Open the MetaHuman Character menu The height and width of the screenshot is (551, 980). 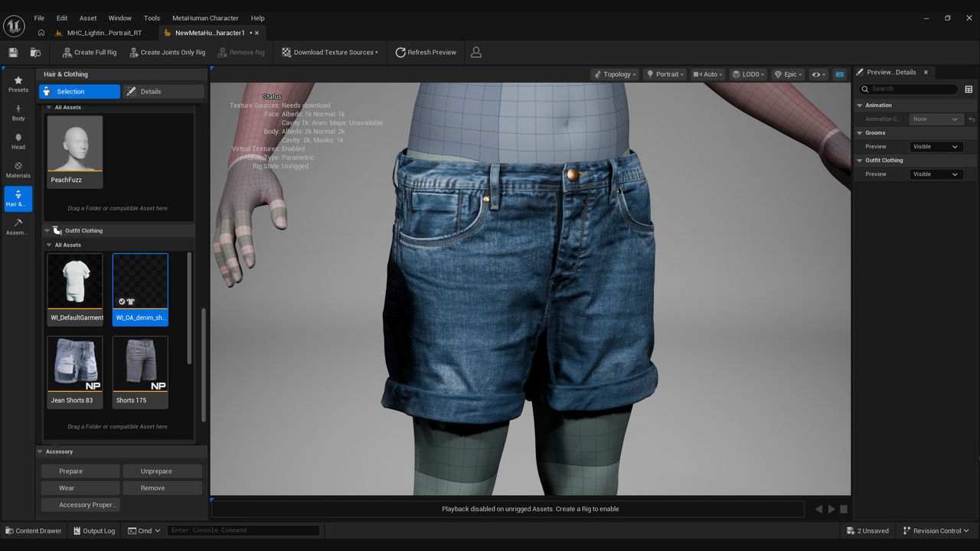click(x=205, y=18)
